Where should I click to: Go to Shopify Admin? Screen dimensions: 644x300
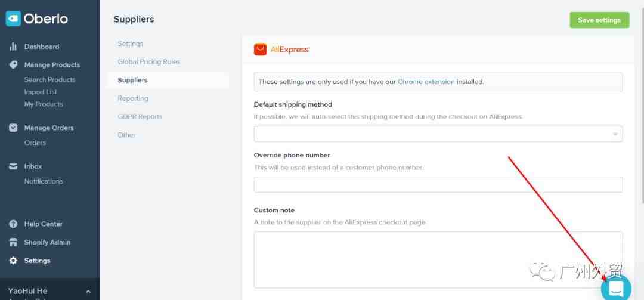click(x=47, y=242)
